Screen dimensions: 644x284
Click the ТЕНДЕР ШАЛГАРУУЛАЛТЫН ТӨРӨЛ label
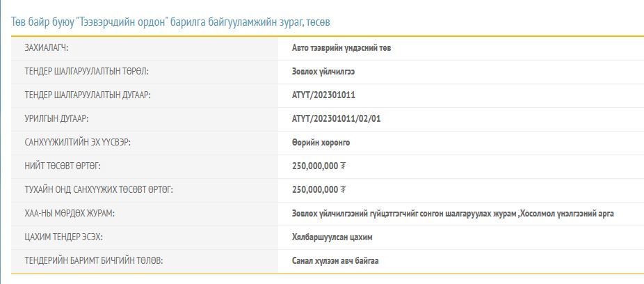[x=86, y=72]
